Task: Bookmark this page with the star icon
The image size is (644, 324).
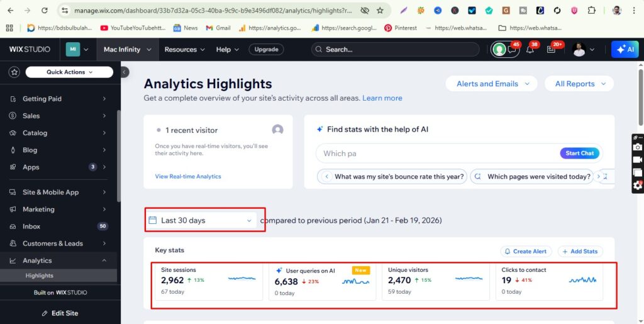Action: coord(380,11)
